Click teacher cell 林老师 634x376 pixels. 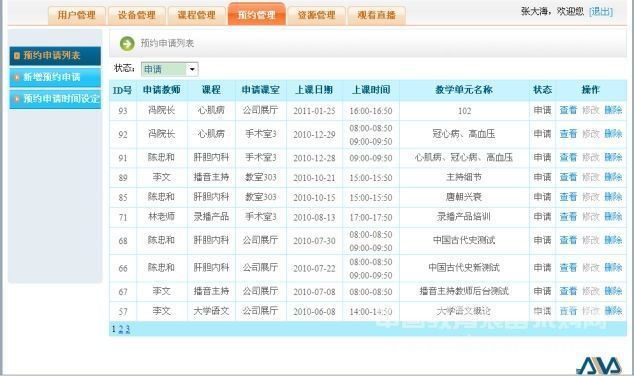click(161, 217)
